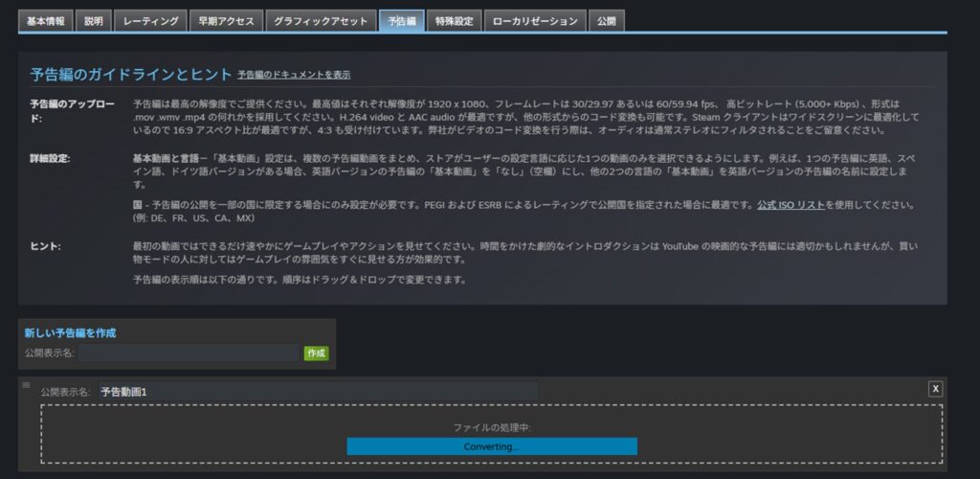The height and width of the screenshot is (479, 980).
Task: Open the ローカリゼーション tab
Action: (x=534, y=21)
